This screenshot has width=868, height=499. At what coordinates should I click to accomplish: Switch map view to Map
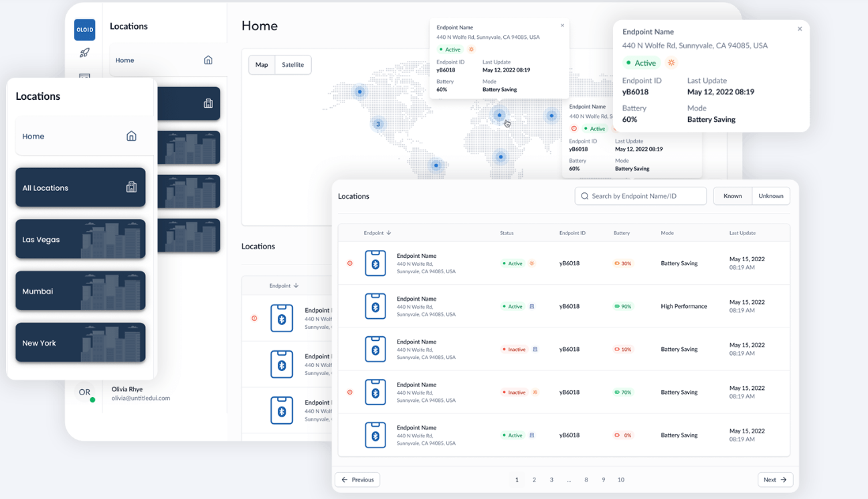click(x=262, y=65)
